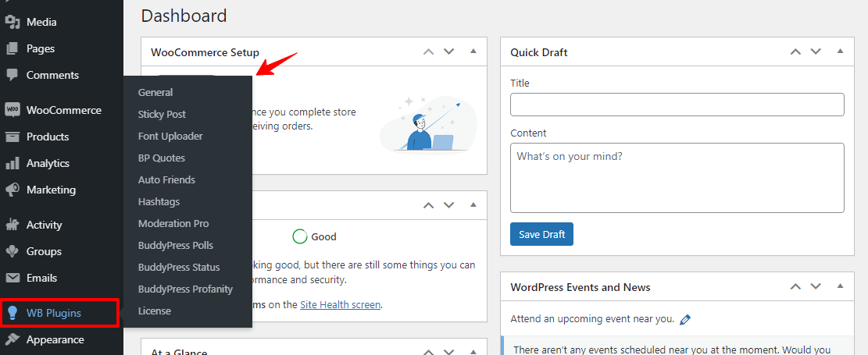
Task: Click the WooCommerce logo icon
Action: click(13, 109)
